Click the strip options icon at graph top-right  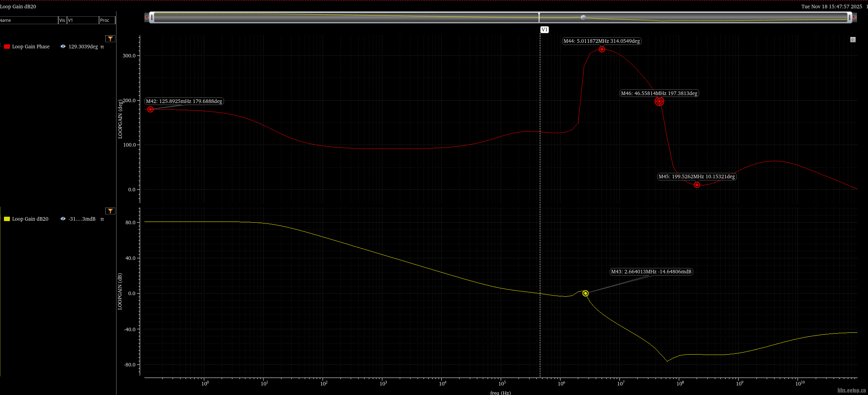853,40
